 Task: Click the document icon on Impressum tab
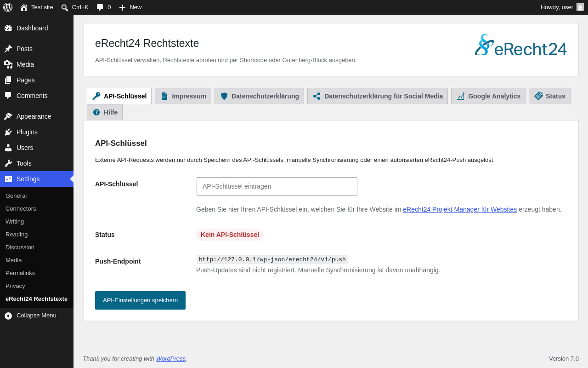coord(164,96)
